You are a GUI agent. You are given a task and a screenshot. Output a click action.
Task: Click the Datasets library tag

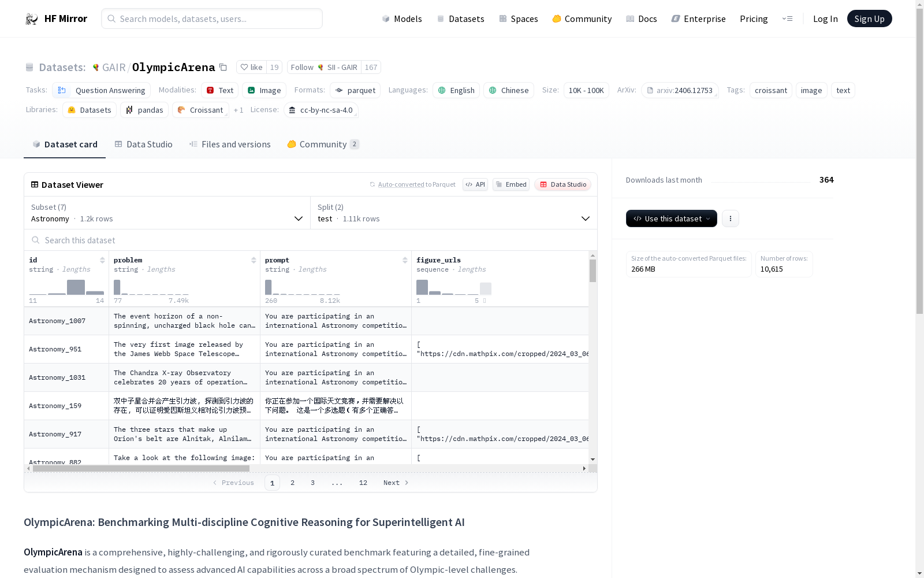(x=90, y=110)
